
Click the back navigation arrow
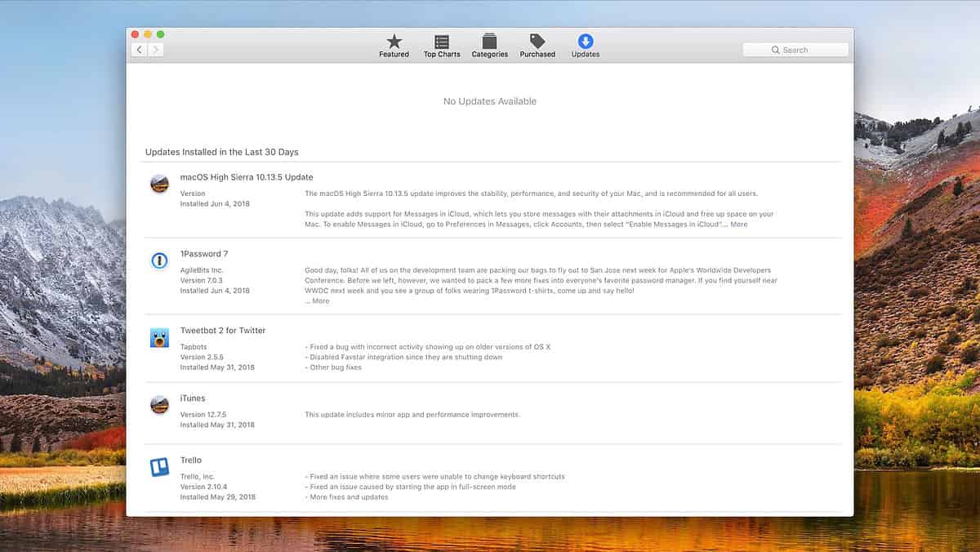(139, 49)
